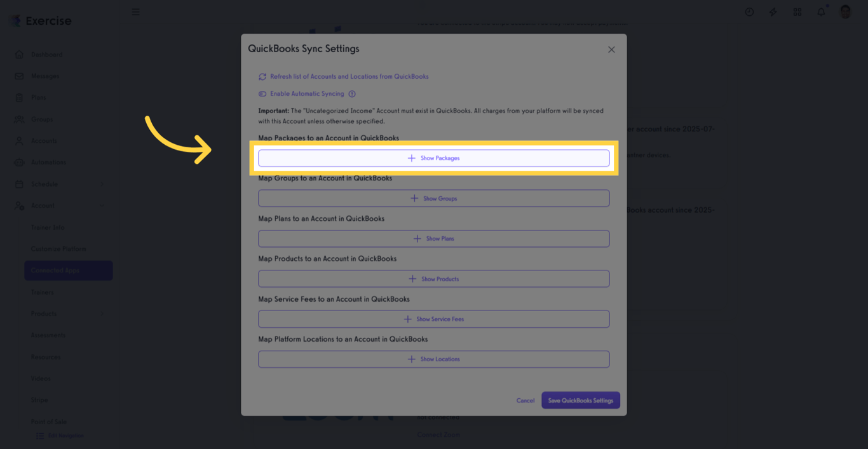Expand Show Locations section
Viewport: 868px width, 449px height.
[433, 359]
